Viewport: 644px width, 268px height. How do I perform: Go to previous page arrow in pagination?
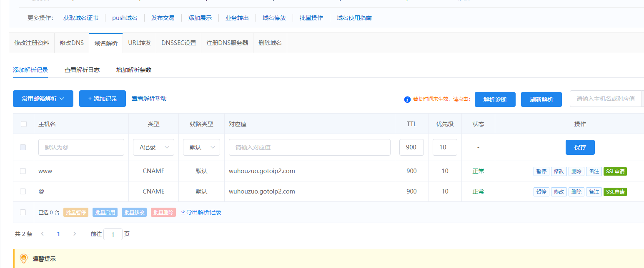(x=42, y=234)
